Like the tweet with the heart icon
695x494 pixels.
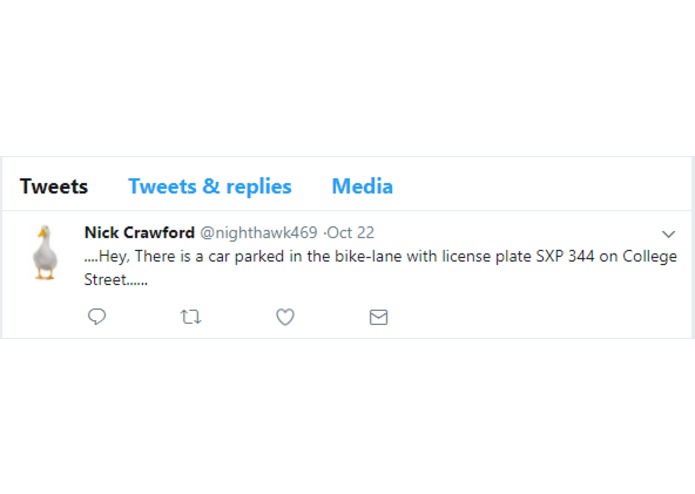click(285, 317)
